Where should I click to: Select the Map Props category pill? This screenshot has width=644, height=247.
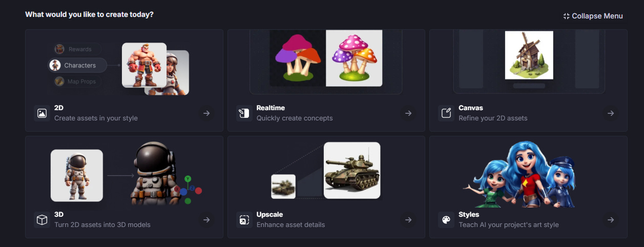77,81
